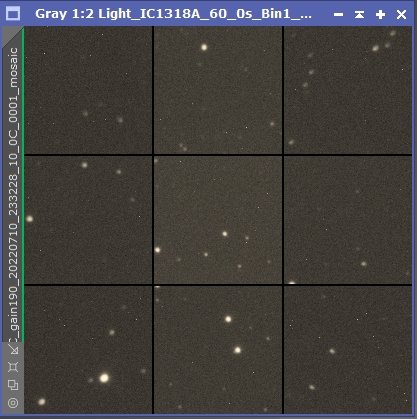Close the Light_IC1318A image window
This screenshot has width=417, height=419.
[401, 14]
